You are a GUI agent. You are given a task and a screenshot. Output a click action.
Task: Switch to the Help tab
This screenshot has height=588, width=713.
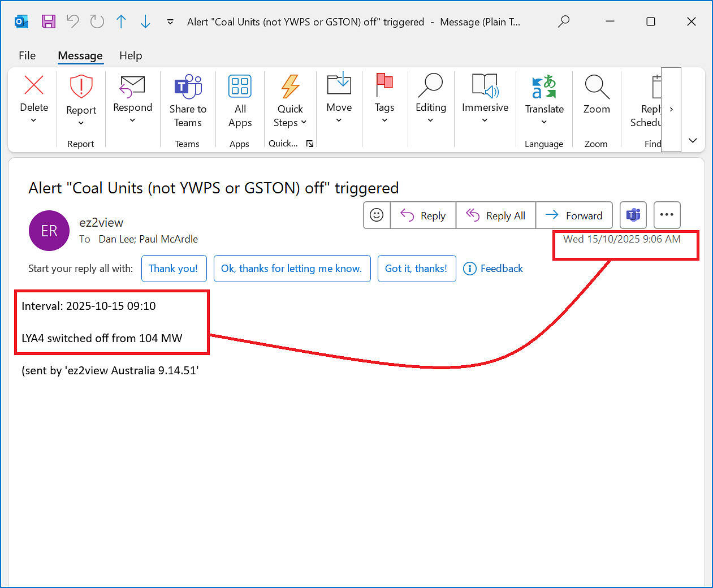pyautogui.click(x=131, y=55)
